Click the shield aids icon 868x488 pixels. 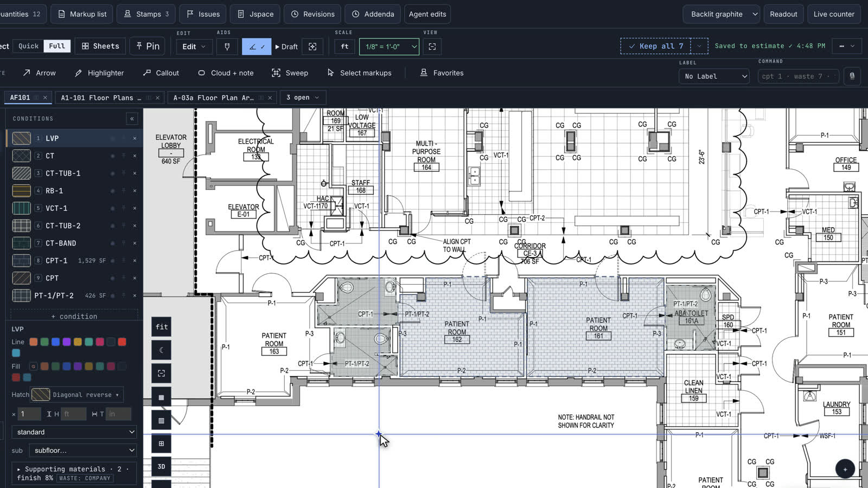(227, 47)
